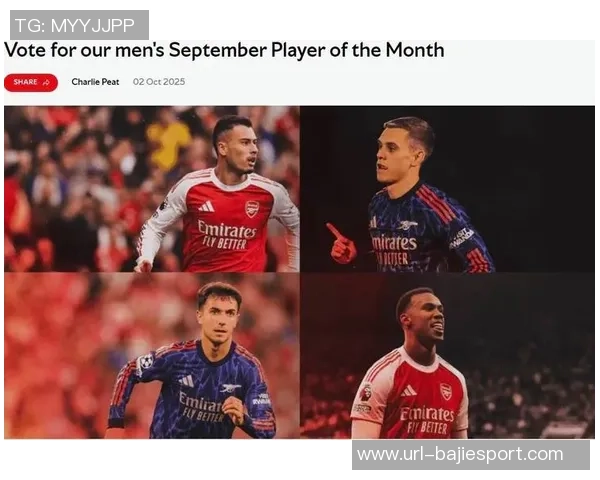Click the share arrow icon inside SHARE
Screen dimensions: 600x480
point(46,82)
